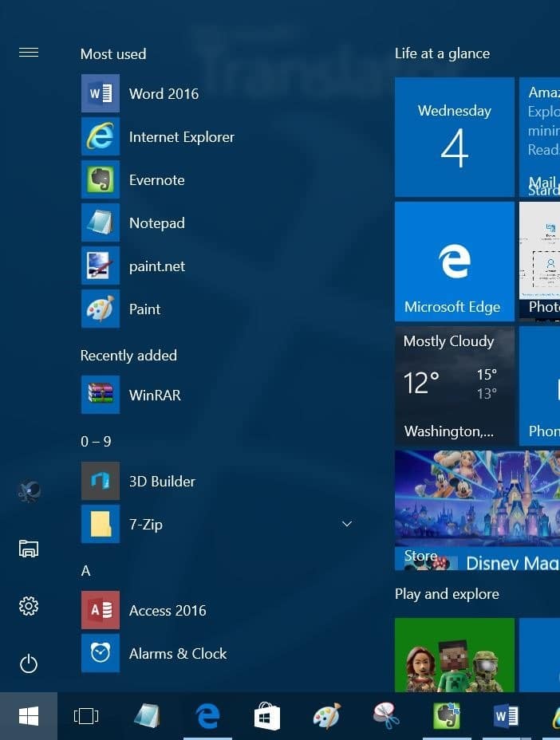This screenshot has width=560, height=740.
Task: Open WinRAR under Recently added
Action: pos(219,395)
